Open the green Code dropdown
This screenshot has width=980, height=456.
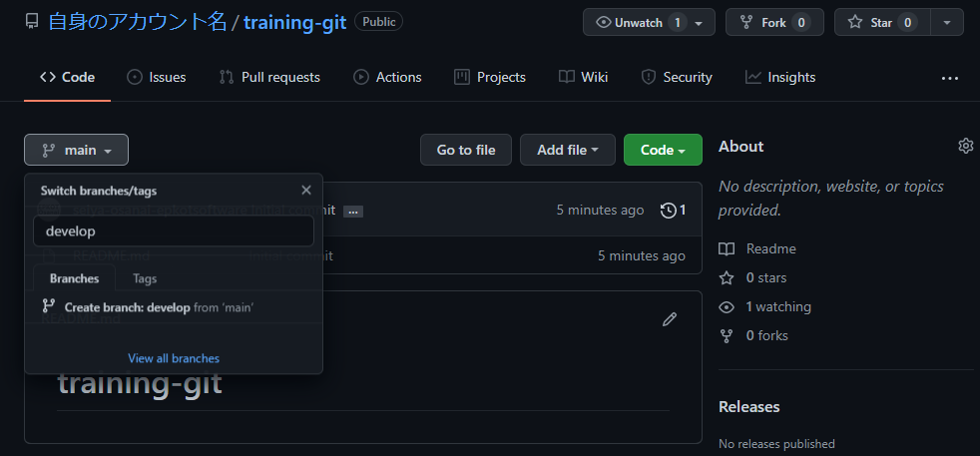(663, 150)
